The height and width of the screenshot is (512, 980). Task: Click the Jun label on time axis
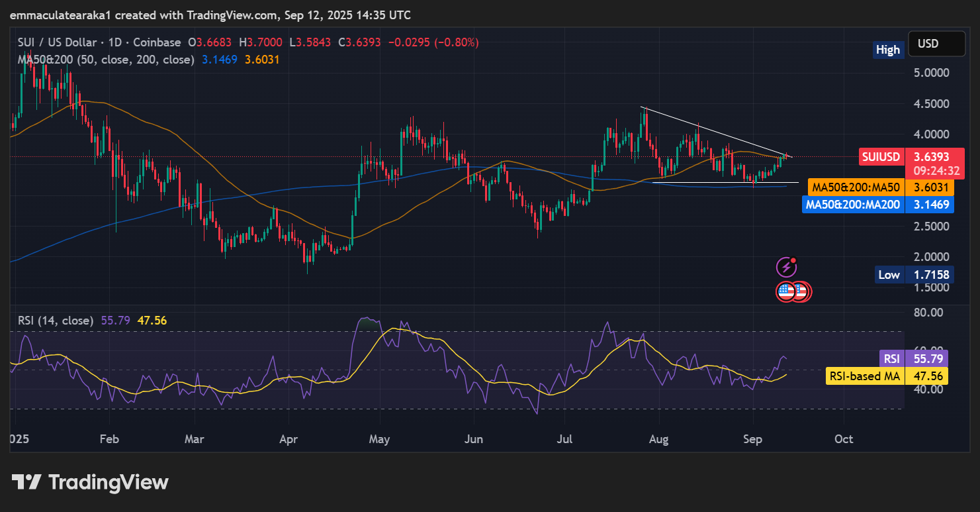point(473,439)
